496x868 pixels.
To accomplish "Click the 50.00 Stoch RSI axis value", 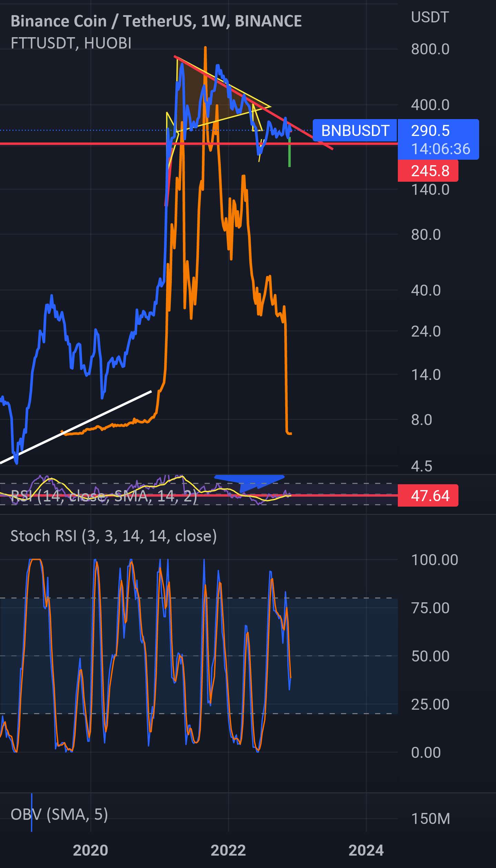I will pos(430,656).
